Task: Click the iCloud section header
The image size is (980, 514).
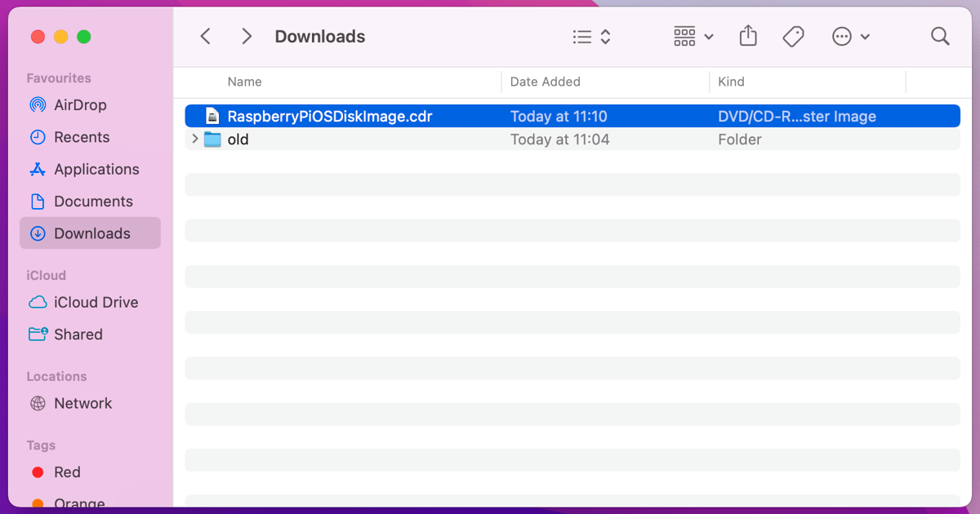Action: tap(46, 276)
